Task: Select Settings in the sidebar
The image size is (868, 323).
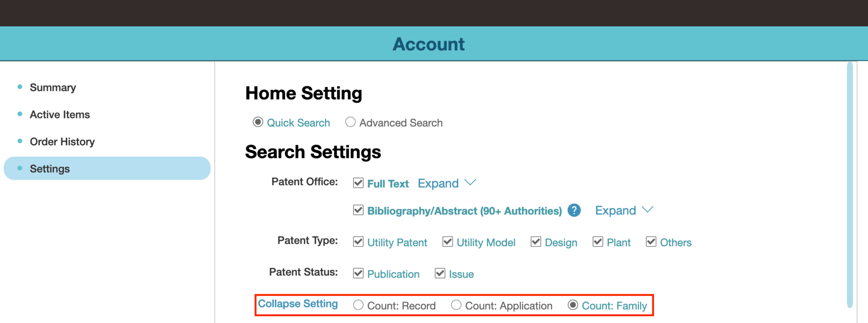Action: click(107, 169)
